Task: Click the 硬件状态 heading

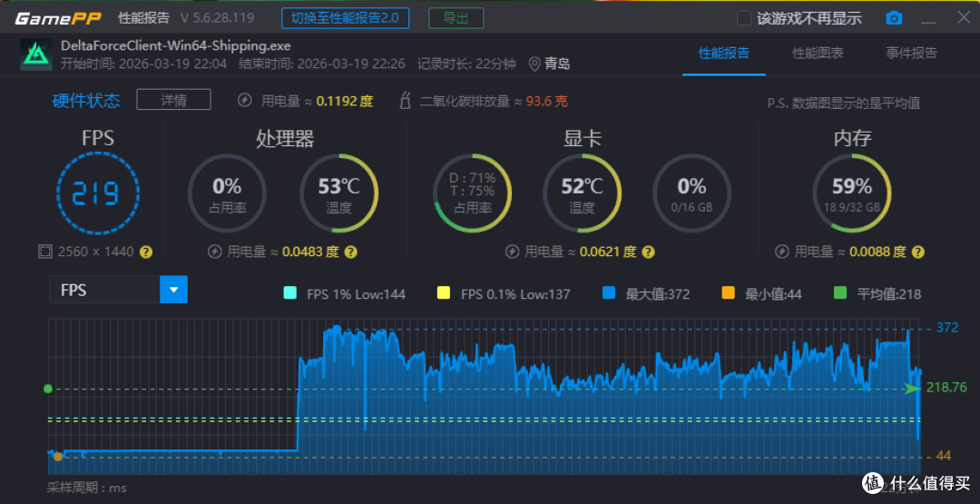Action: tap(86, 100)
